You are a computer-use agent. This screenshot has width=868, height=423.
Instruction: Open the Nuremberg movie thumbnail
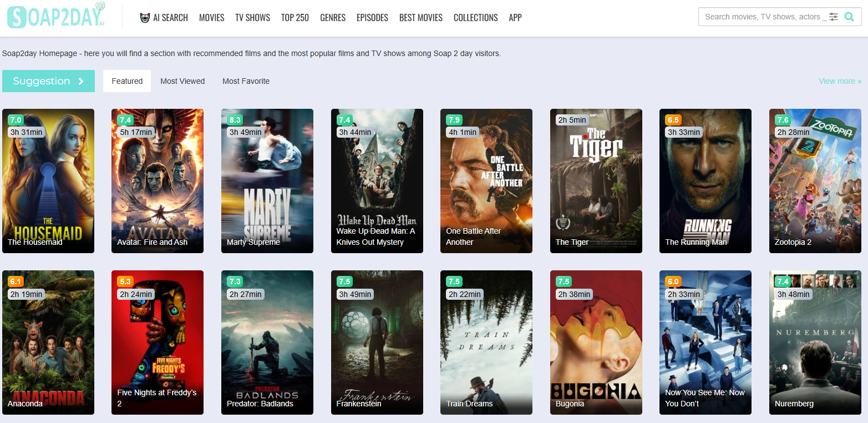pyautogui.click(x=815, y=342)
